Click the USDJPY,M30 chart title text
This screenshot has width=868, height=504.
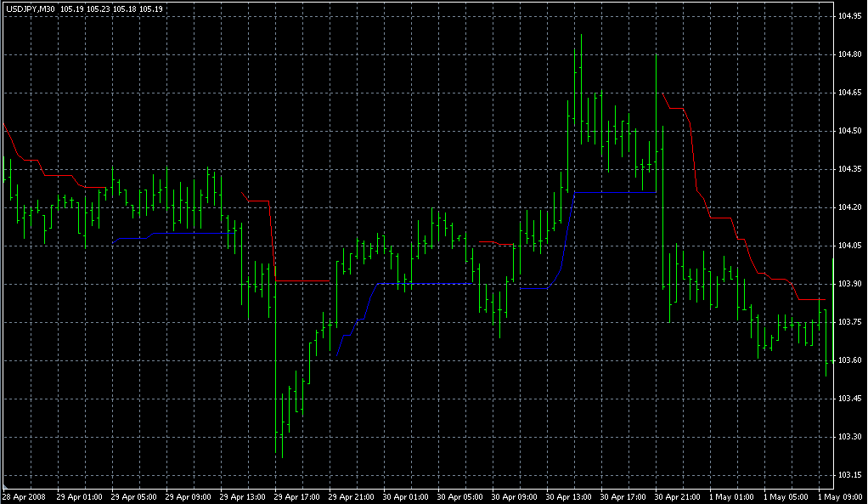coord(31,8)
